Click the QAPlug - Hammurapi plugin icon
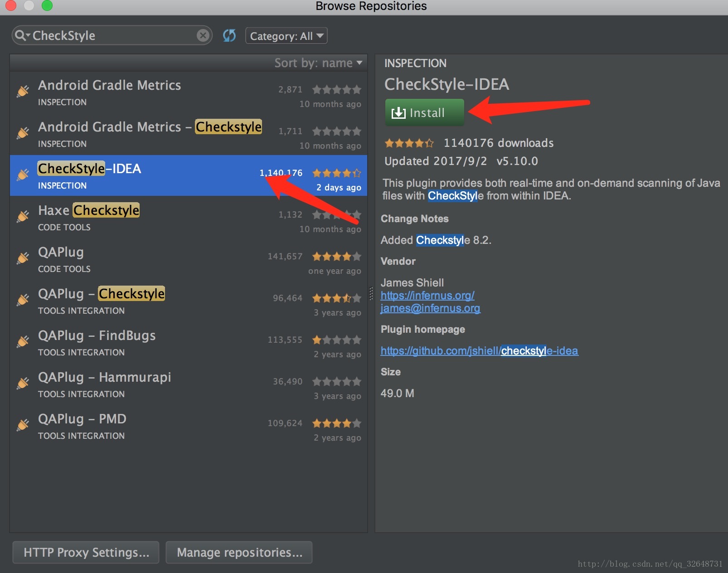 click(23, 383)
